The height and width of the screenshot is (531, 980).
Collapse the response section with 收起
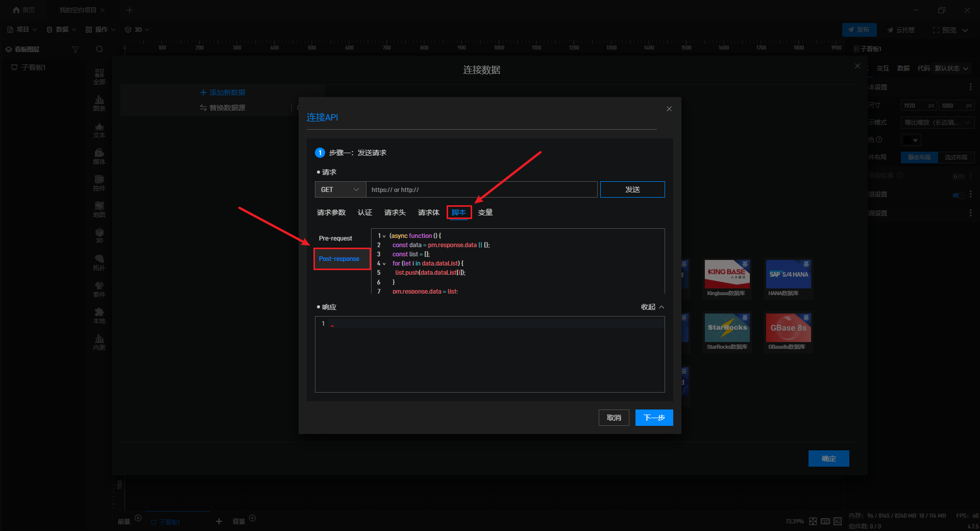click(x=653, y=307)
